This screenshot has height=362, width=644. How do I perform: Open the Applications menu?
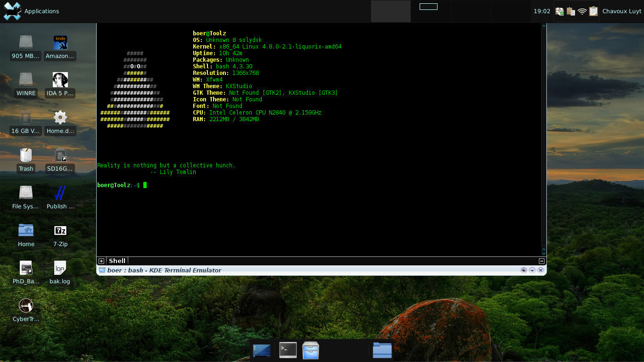pyautogui.click(x=32, y=11)
